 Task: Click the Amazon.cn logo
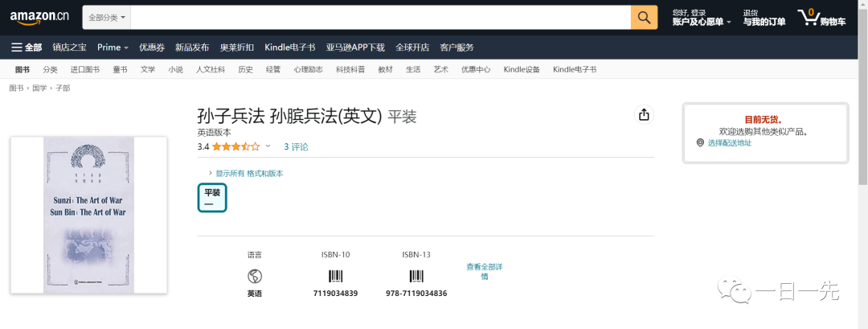tap(39, 17)
